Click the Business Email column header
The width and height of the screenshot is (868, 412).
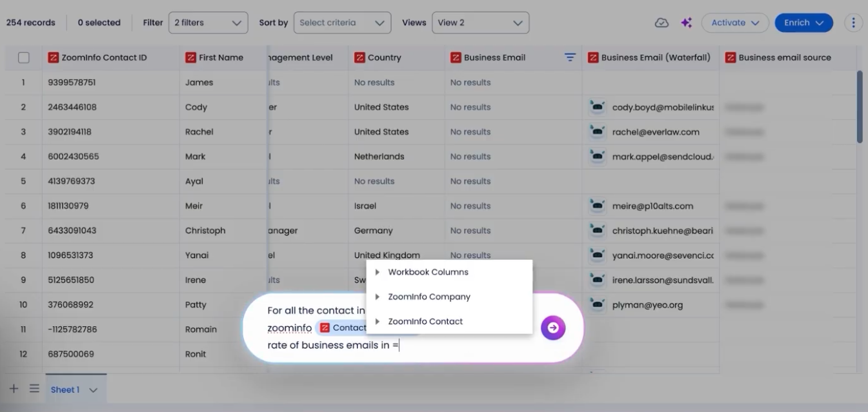coord(513,57)
